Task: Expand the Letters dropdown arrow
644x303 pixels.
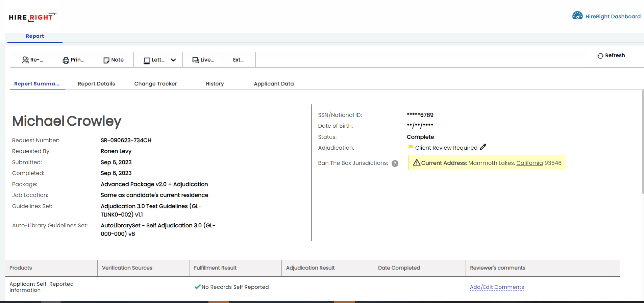Action: tap(173, 60)
